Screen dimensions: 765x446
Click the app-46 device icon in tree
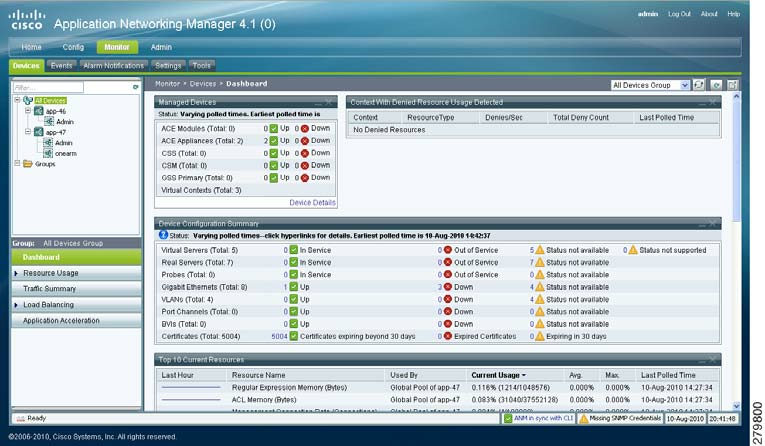point(38,111)
